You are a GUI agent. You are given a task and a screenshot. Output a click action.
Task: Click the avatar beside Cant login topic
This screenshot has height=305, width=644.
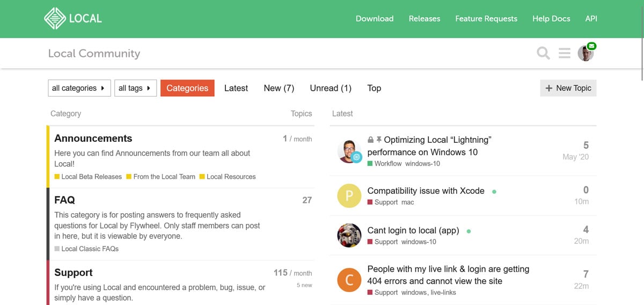pos(349,235)
